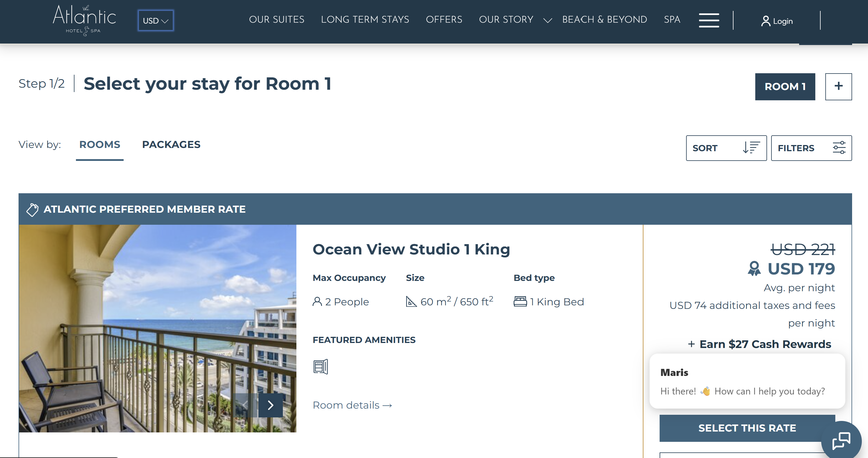
Task: Click Select This Rate button
Action: [x=747, y=428]
